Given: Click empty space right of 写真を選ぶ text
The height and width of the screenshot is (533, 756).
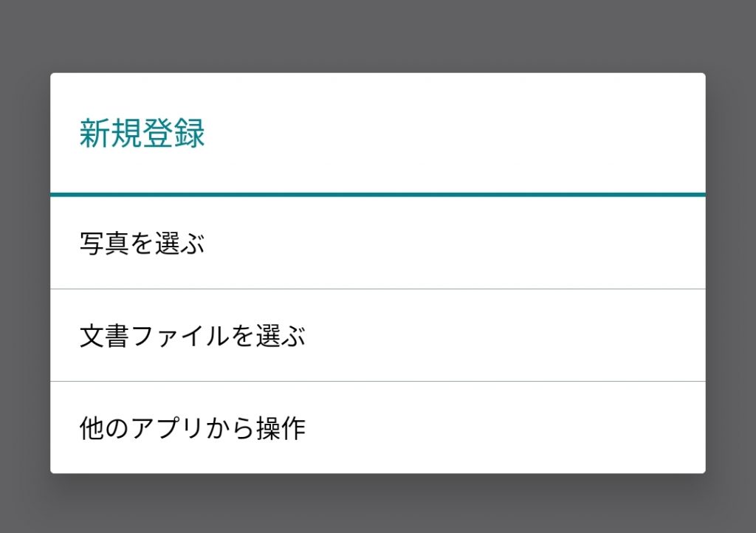Looking at the screenshot, I should point(480,244).
